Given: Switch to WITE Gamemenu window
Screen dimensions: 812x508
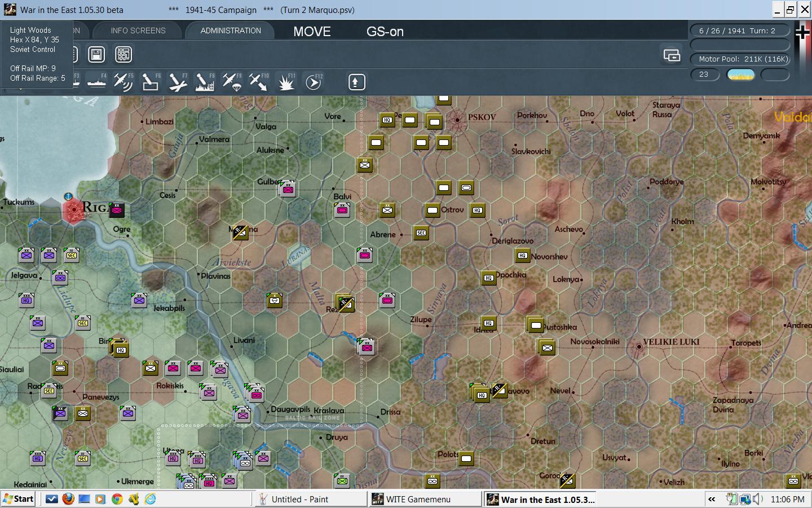Looking at the screenshot, I should click(x=425, y=499).
